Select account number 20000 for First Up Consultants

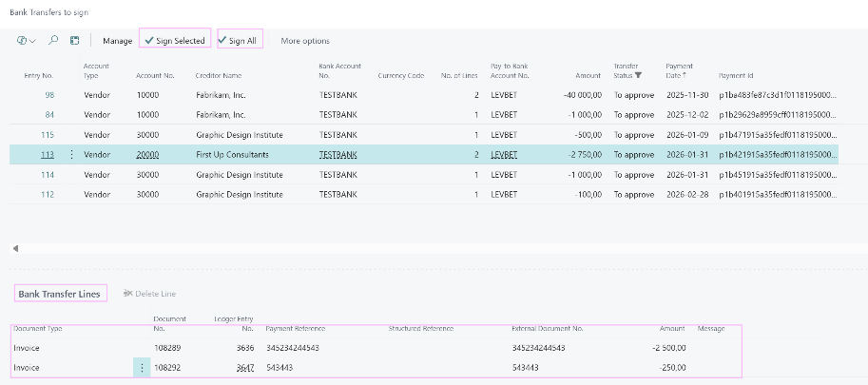pos(147,155)
